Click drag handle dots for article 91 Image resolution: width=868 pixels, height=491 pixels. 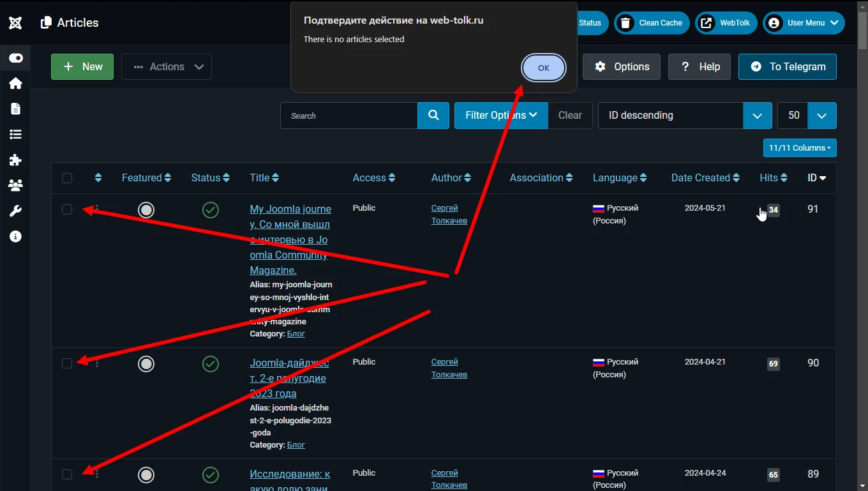click(x=97, y=209)
